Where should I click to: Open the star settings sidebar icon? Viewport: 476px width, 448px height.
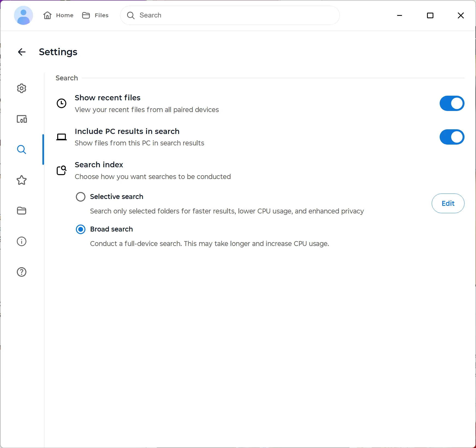coord(22,180)
